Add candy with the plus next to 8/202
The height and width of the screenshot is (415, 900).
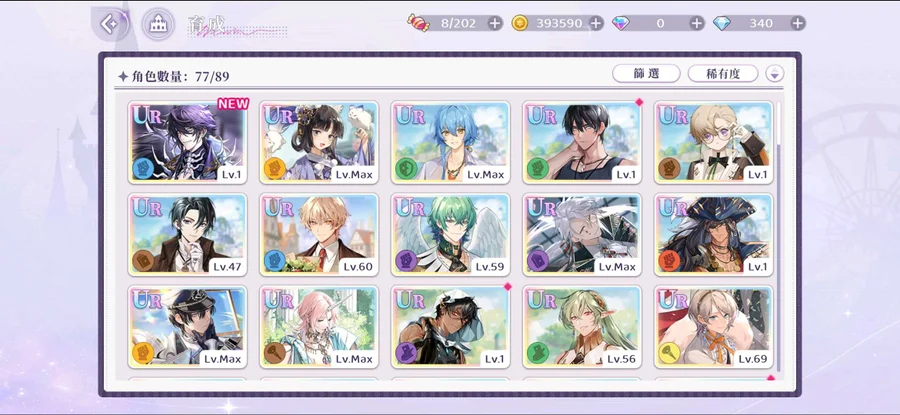tap(495, 23)
